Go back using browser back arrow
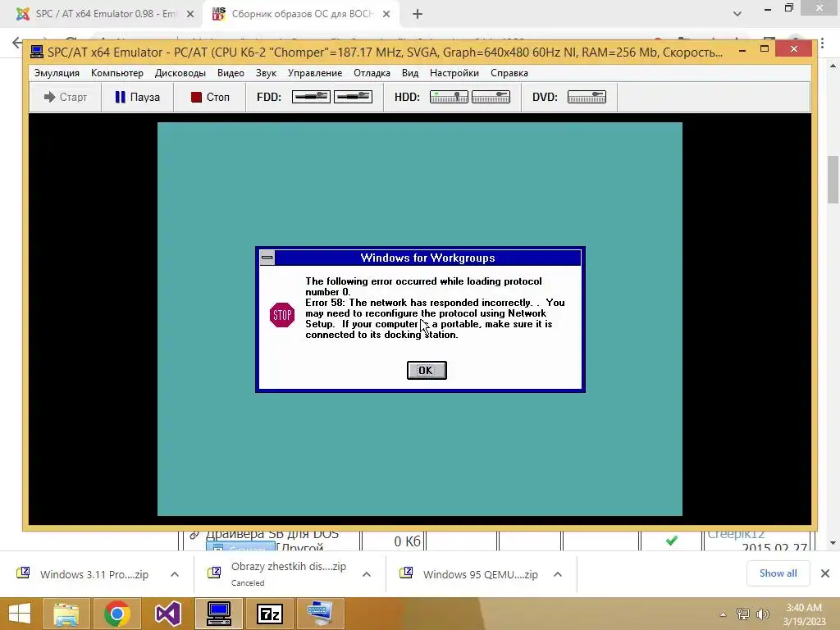This screenshot has width=840, height=630. (x=17, y=42)
